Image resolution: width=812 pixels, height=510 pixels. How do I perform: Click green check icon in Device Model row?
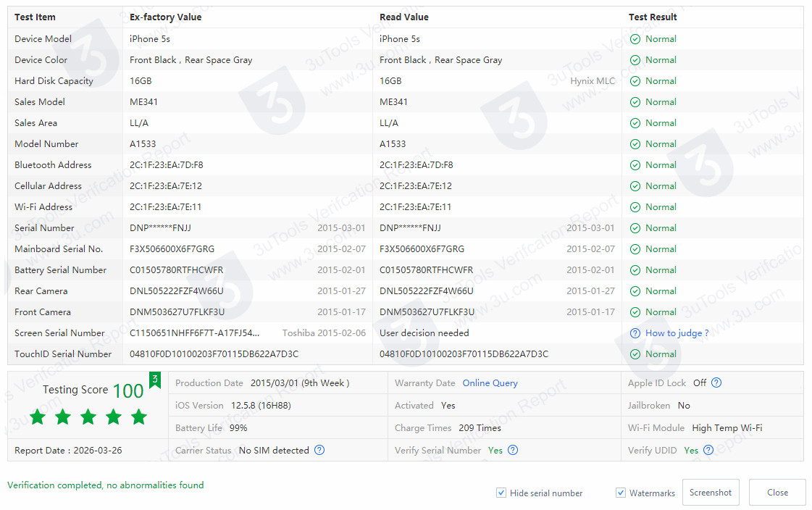click(635, 39)
